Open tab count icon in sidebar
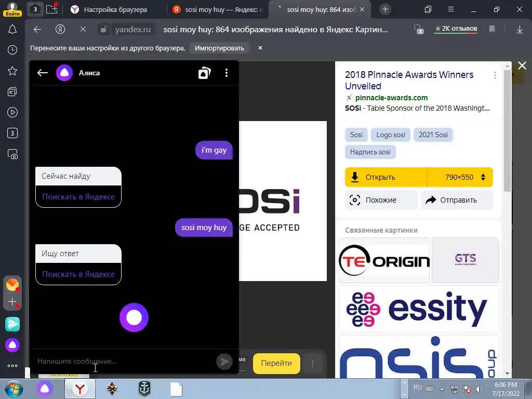 (x=12, y=133)
